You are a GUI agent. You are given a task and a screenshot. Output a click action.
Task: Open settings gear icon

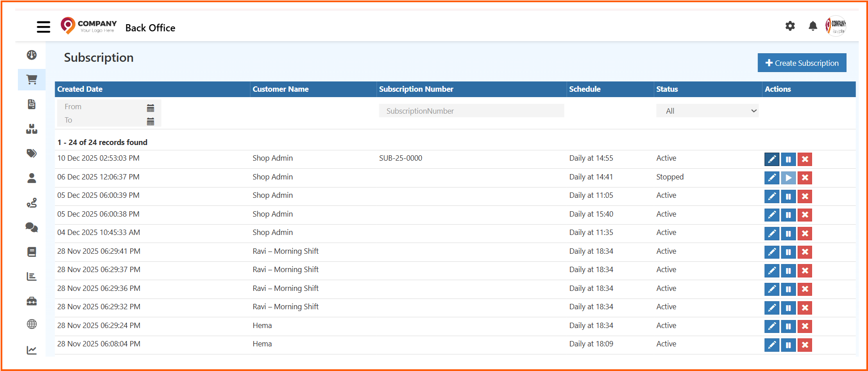tap(790, 26)
